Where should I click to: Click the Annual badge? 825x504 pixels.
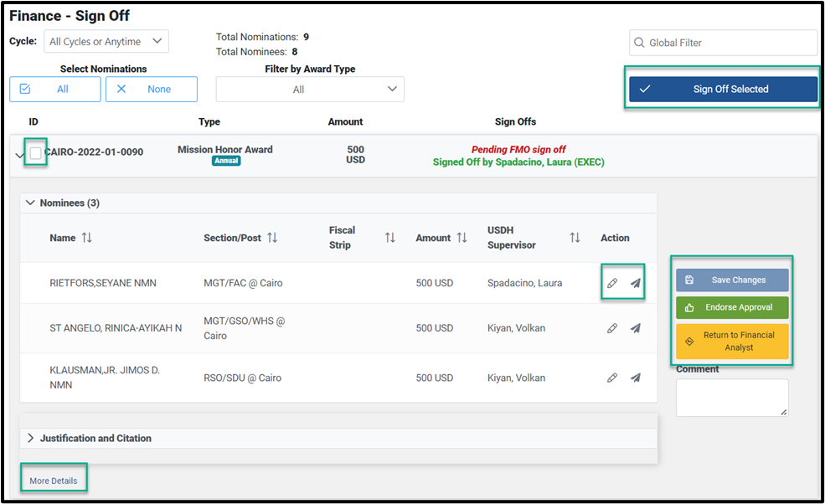[226, 161]
